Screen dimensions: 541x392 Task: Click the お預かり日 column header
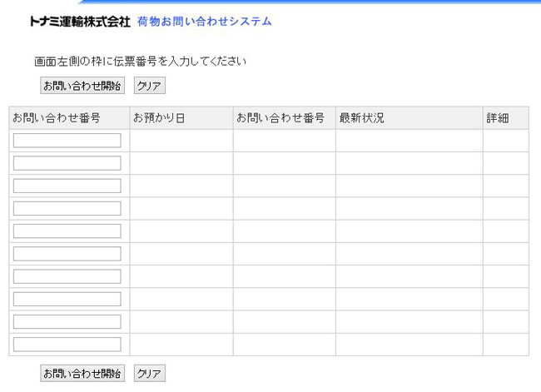coord(158,118)
